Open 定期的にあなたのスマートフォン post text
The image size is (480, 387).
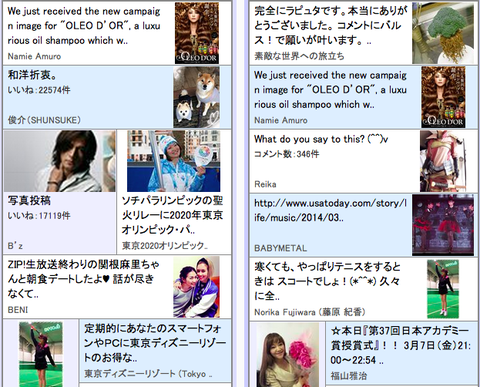pyautogui.click(x=155, y=343)
